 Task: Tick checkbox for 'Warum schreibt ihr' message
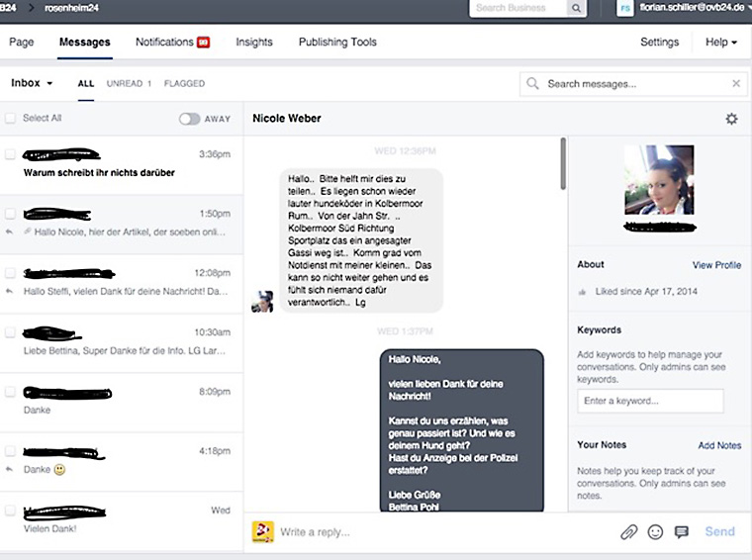tap(10, 154)
